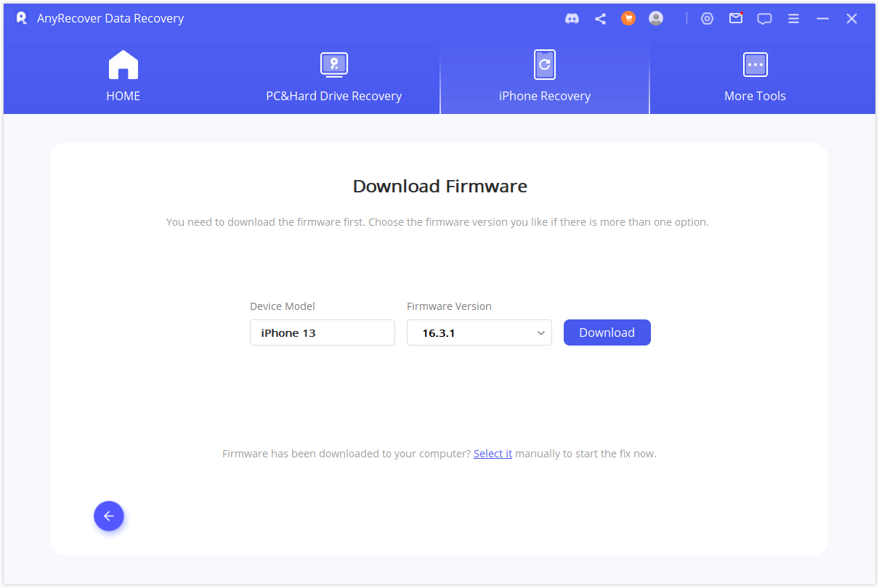The width and height of the screenshot is (879, 588).
Task: Open PC&Hard Drive Recovery tab
Action: click(x=333, y=76)
